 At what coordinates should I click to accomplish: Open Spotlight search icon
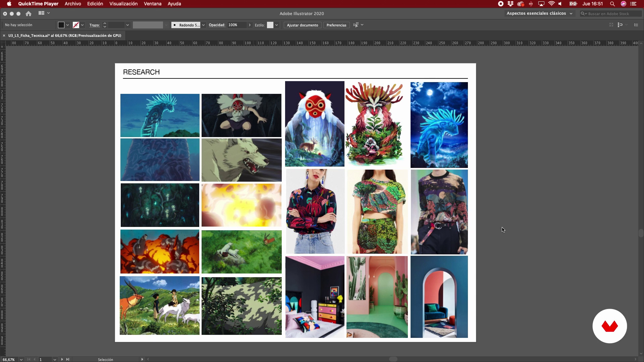[x=612, y=4]
